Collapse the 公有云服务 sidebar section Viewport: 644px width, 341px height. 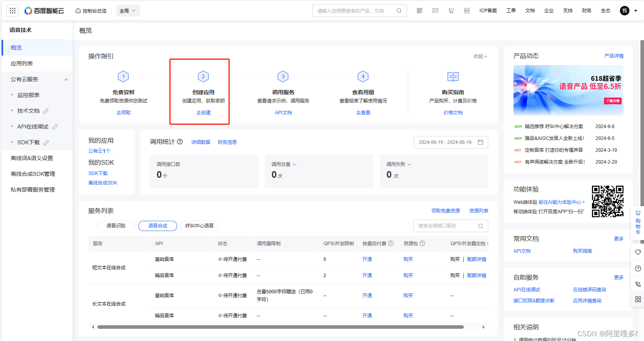coord(66,79)
